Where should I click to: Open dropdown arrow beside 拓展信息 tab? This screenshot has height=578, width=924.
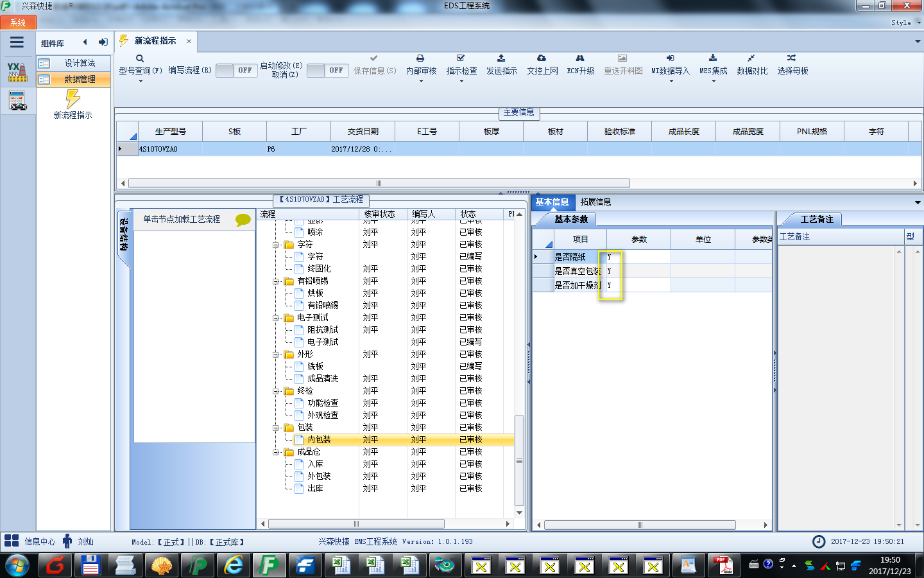(918, 202)
